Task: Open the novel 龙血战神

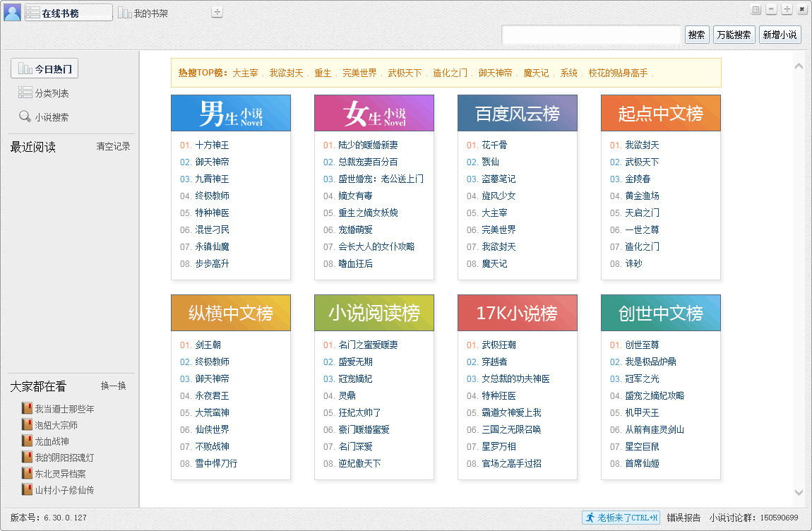Action: 52,441
